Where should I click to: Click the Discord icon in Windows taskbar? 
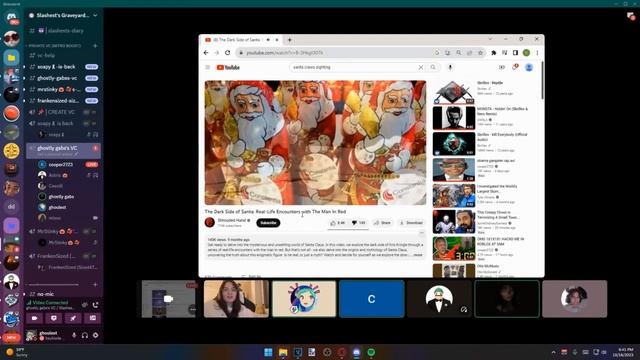356,352
